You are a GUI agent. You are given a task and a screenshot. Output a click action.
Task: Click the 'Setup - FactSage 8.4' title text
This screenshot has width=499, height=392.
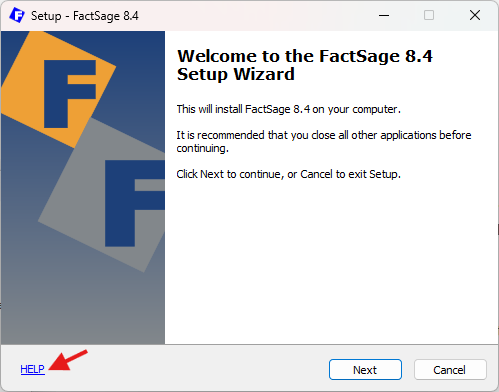click(x=85, y=16)
